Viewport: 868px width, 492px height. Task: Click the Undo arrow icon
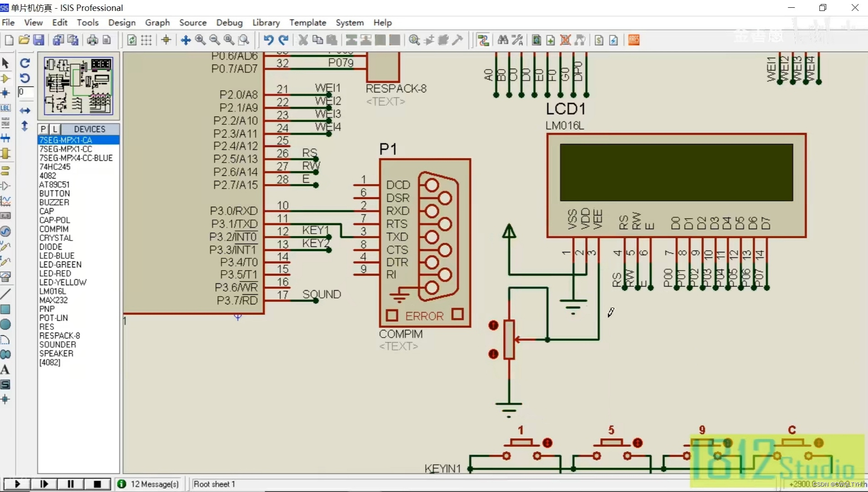pos(268,40)
